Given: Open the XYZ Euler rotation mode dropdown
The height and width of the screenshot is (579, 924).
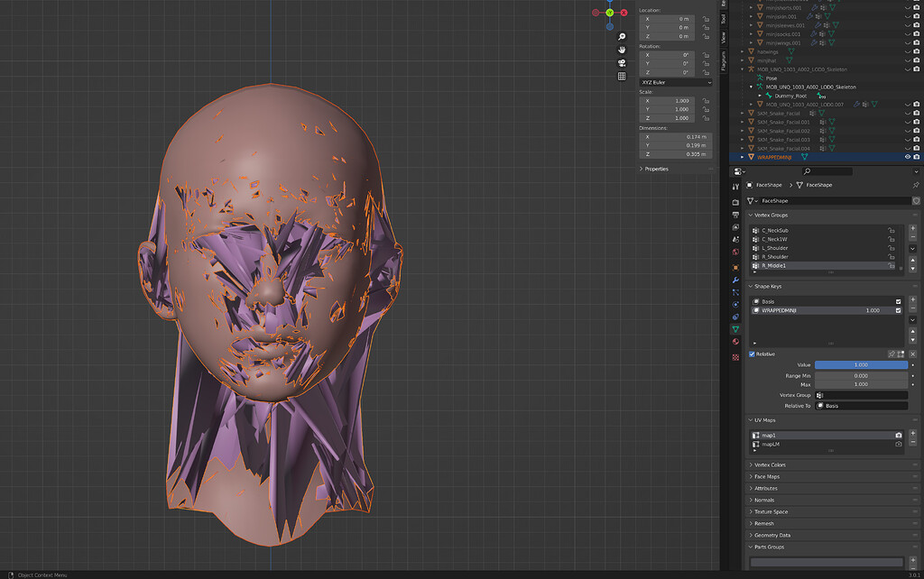Looking at the screenshot, I should [675, 82].
